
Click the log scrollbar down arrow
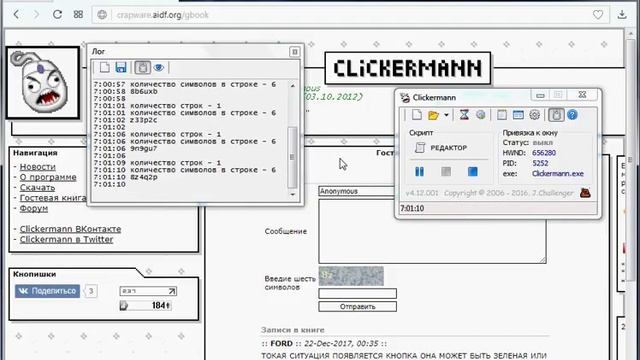tap(292, 194)
